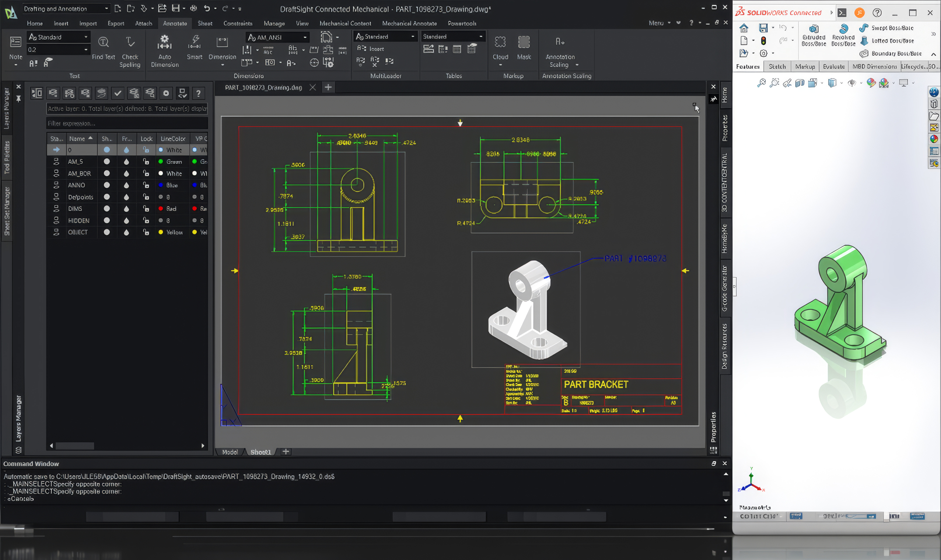Click the help question mark in Layers Manager toolbar
This screenshot has width=941, height=560.
point(198,93)
